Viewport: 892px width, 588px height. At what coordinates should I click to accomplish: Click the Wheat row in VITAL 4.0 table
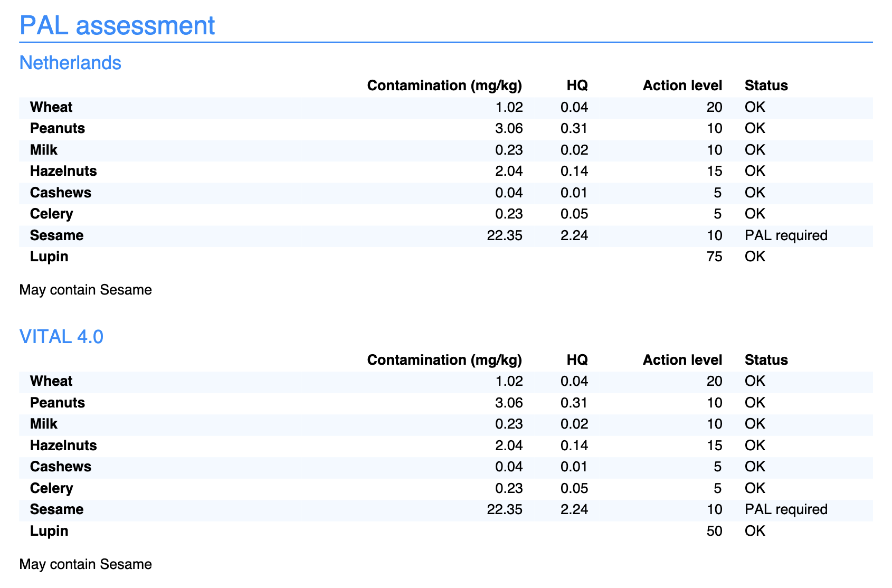tap(51, 381)
